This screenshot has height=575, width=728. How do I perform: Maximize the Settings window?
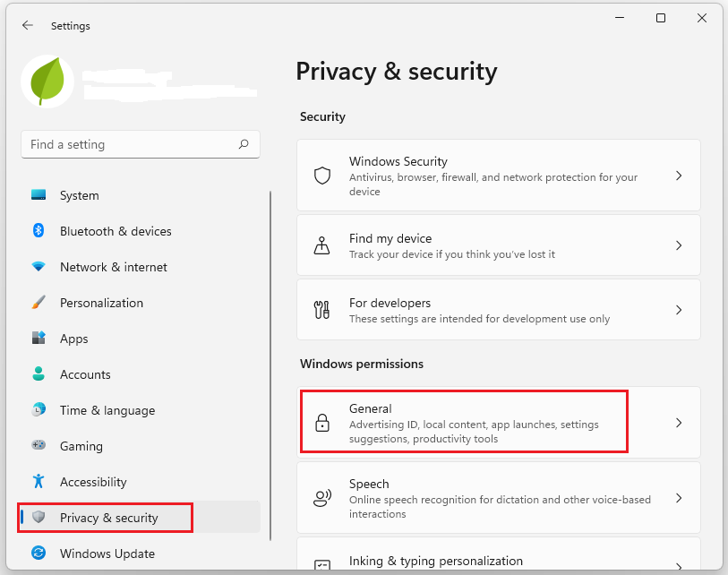pos(661,18)
